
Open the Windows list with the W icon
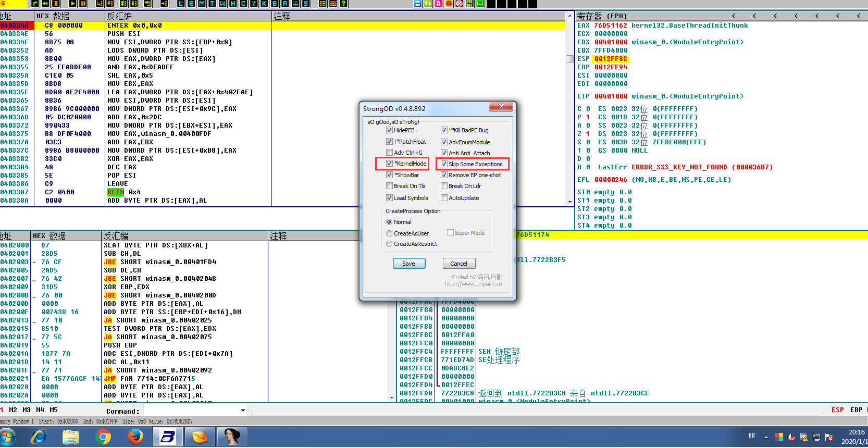coord(223,4)
